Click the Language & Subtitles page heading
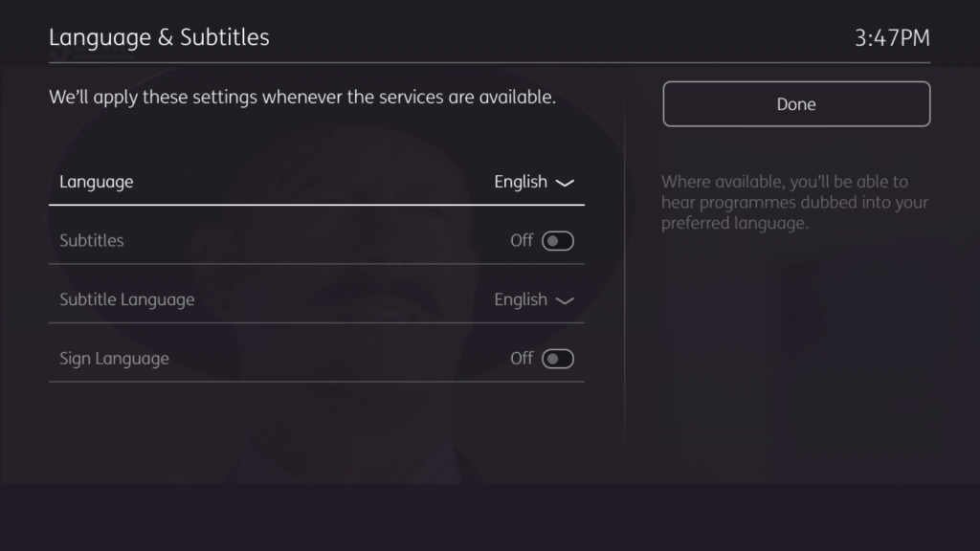 (159, 37)
